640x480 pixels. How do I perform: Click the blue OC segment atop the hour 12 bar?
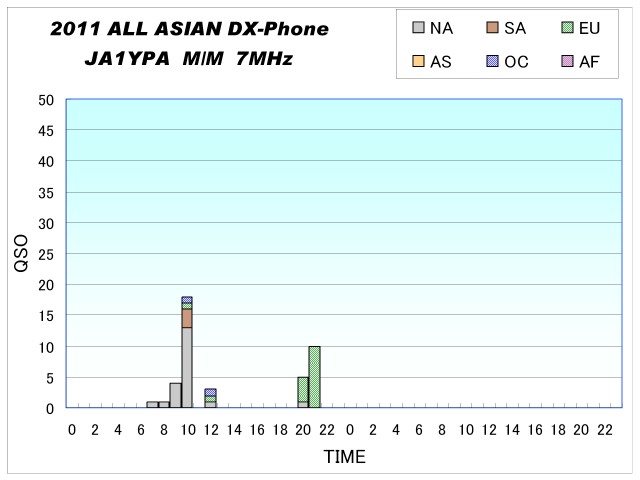click(210, 392)
